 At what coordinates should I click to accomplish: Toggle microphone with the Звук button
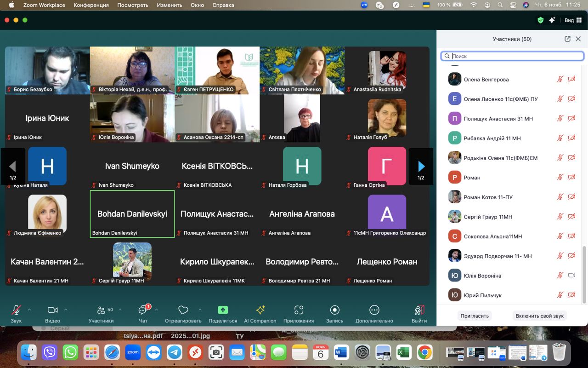pos(16,310)
